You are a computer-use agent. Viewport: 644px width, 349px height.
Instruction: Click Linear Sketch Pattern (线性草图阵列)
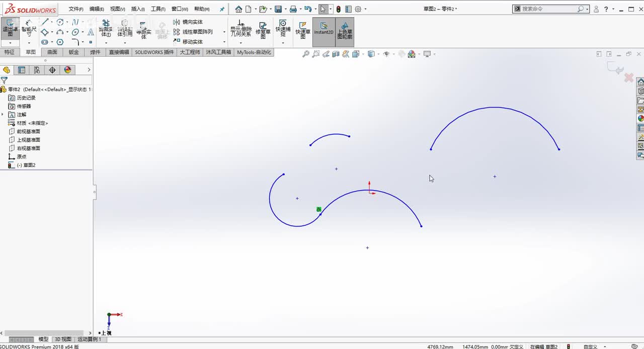pos(193,32)
